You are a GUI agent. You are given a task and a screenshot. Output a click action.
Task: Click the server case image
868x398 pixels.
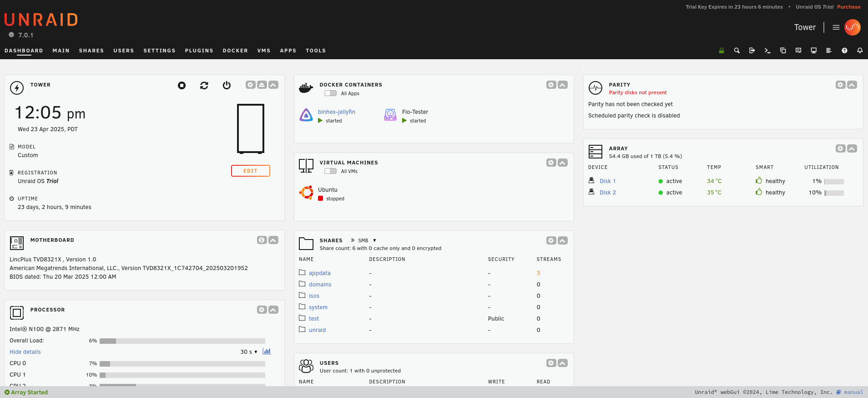tap(251, 129)
